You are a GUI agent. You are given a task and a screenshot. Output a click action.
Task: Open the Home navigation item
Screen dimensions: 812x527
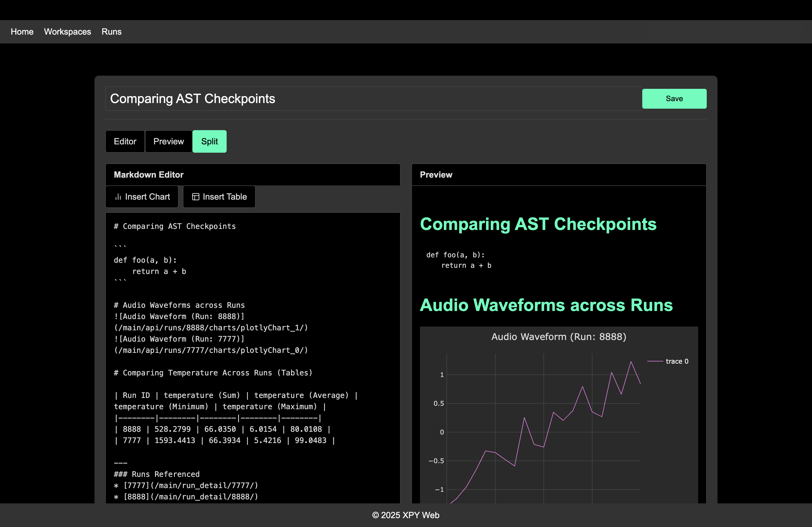tap(22, 32)
